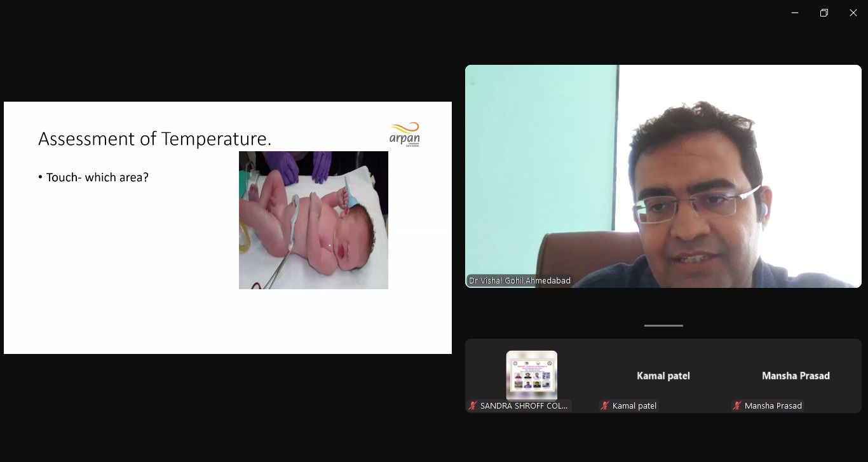This screenshot has height=462, width=868.
Task: Click the newborn baby photo on slide
Action: point(313,220)
